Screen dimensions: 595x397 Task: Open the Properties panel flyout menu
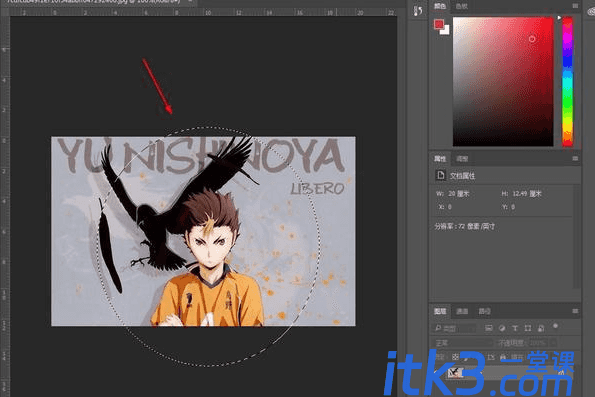(x=575, y=158)
